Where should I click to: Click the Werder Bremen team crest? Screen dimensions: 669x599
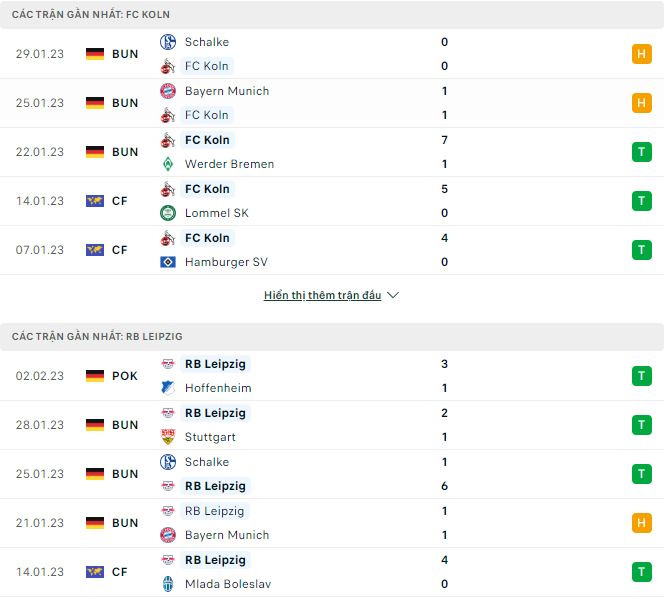(168, 164)
